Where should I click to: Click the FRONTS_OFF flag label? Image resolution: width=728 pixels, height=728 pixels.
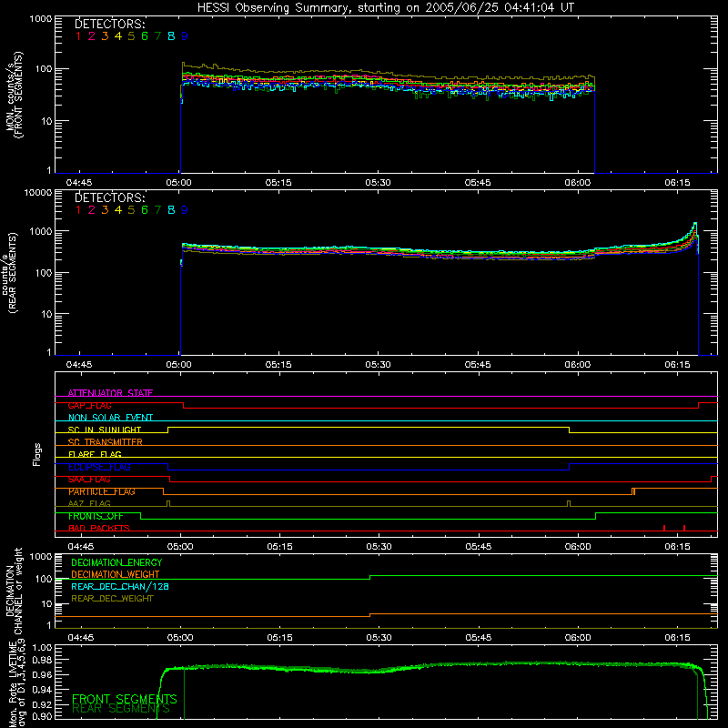(x=96, y=516)
